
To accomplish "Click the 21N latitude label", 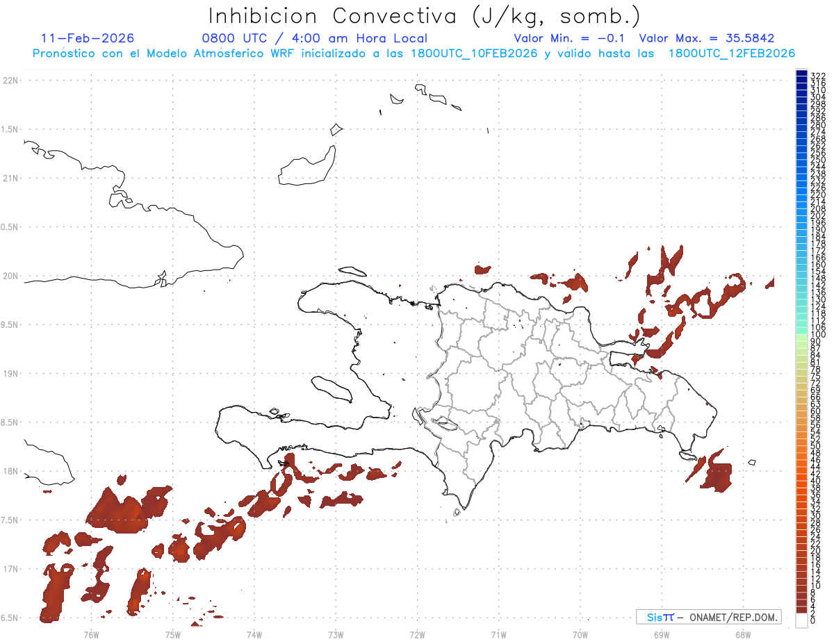I will pyautogui.click(x=10, y=179).
